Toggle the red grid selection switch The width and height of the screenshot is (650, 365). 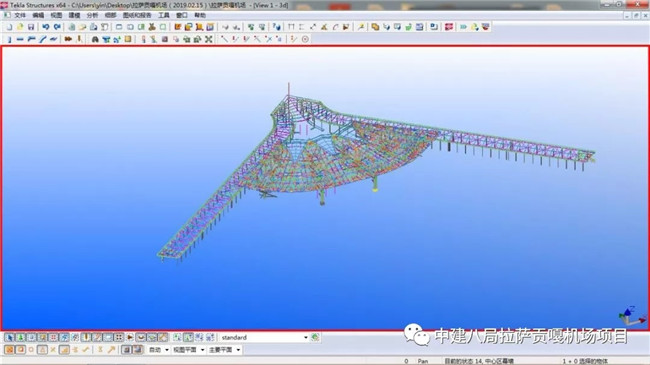53,337
